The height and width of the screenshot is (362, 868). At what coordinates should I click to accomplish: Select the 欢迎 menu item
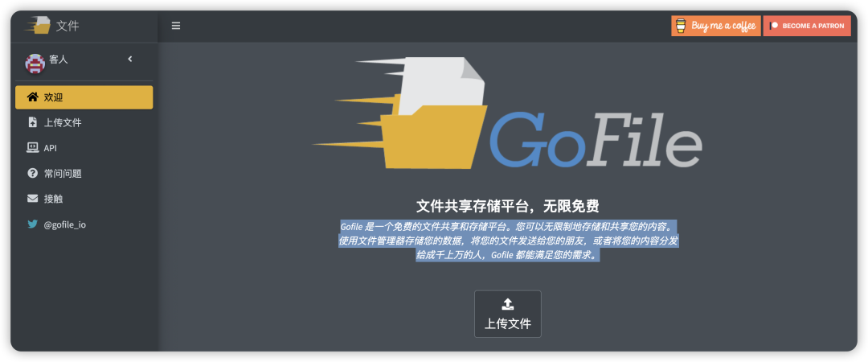click(84, 97)
